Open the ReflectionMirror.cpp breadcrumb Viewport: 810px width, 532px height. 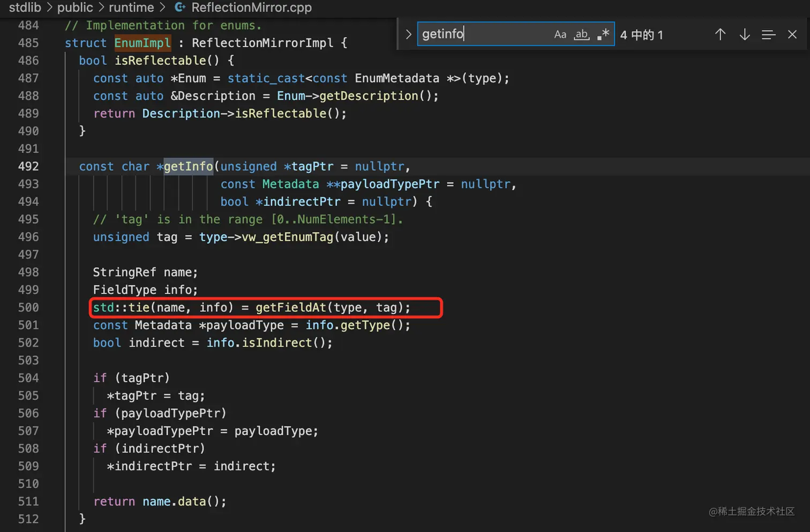coord(251,8)
